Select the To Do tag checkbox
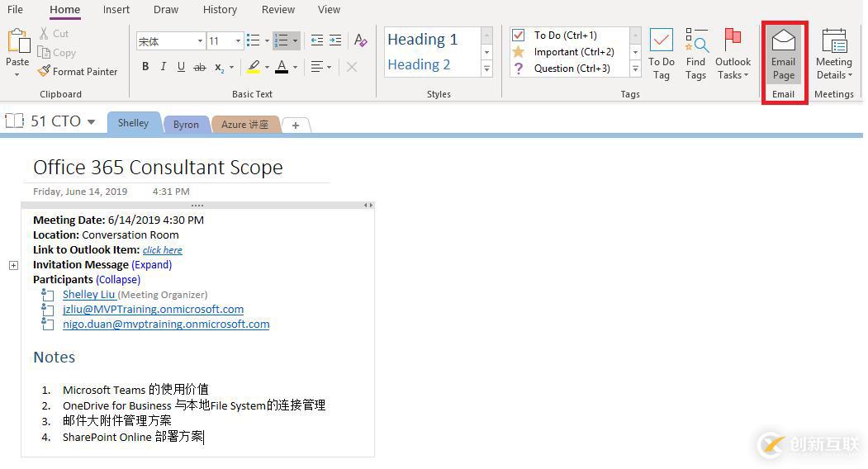 click(x=518, y=35)
